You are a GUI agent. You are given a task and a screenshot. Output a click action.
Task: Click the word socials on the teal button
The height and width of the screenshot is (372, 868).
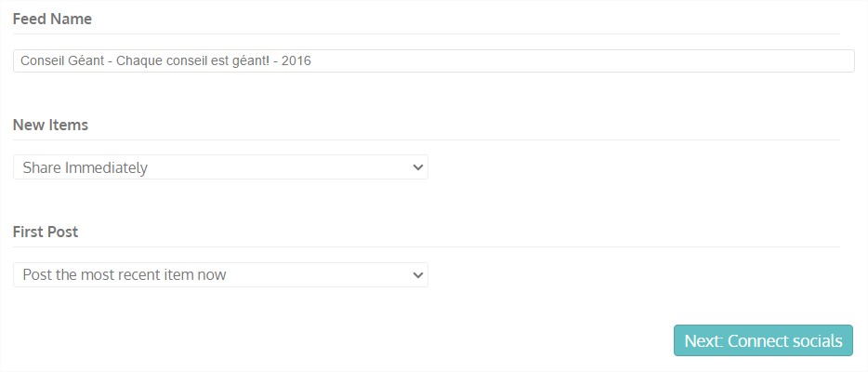[817, 340]
